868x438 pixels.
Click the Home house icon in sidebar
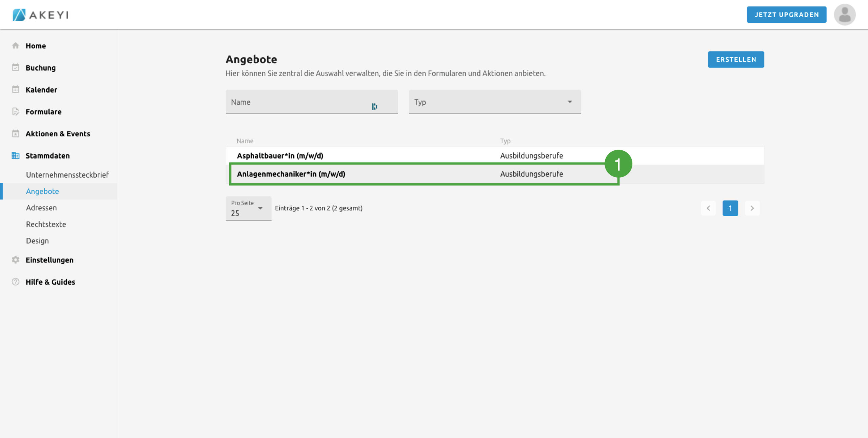[x=15, y=45]
